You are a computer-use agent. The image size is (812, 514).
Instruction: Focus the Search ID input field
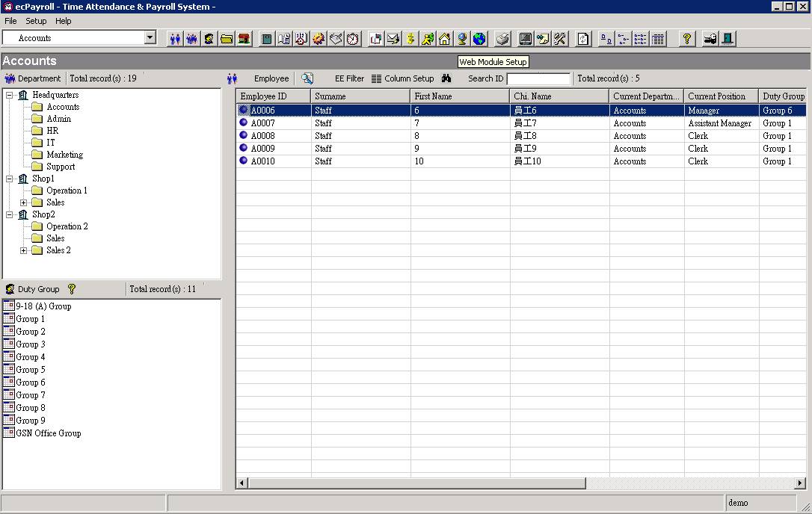tap(538, 78)
